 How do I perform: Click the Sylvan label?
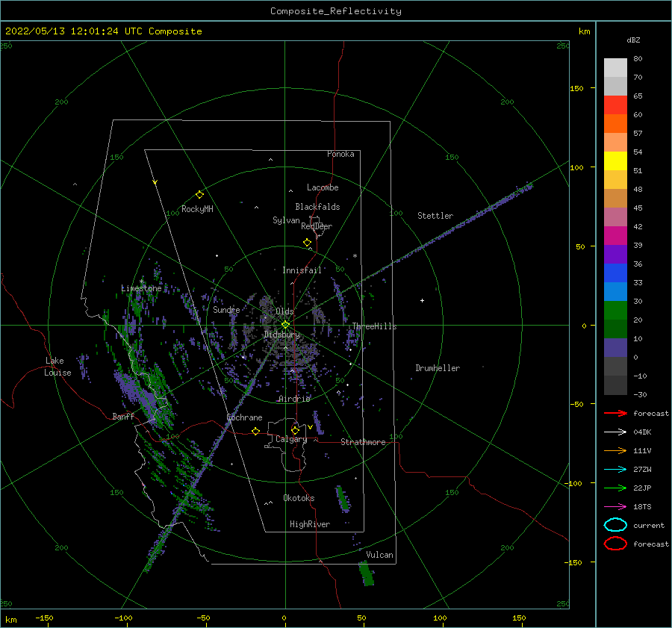click(x=286, y=220)
